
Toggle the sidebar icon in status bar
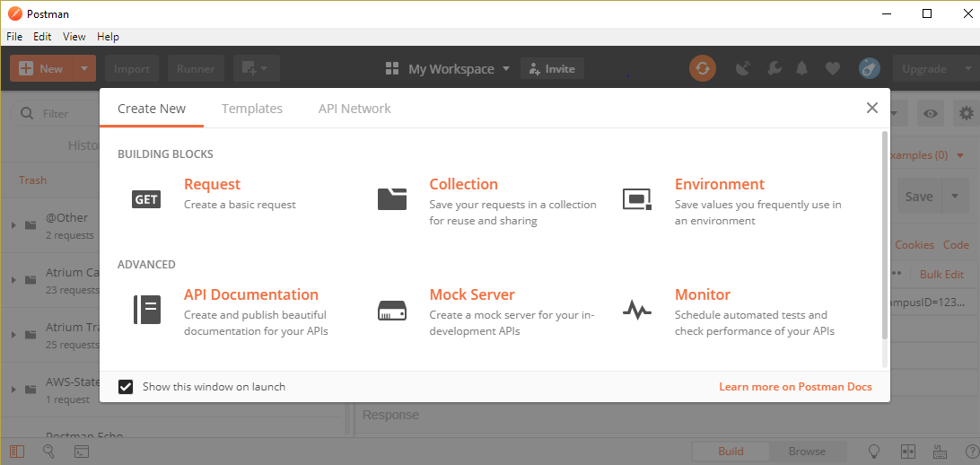click(18, 452)
